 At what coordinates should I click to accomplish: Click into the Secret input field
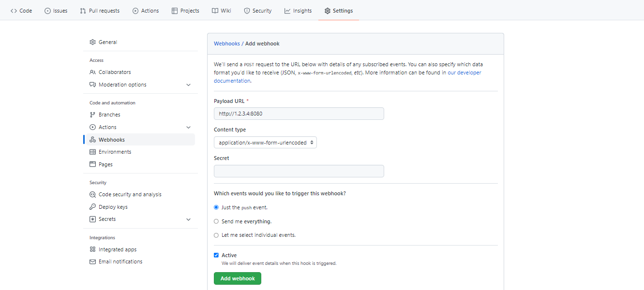299,171
